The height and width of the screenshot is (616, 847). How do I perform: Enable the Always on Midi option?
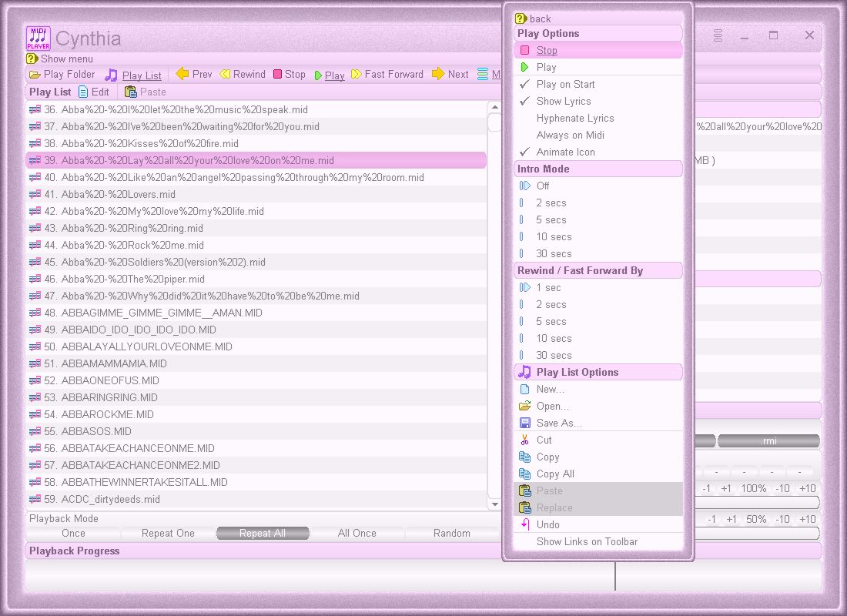[x=598, y=135]
